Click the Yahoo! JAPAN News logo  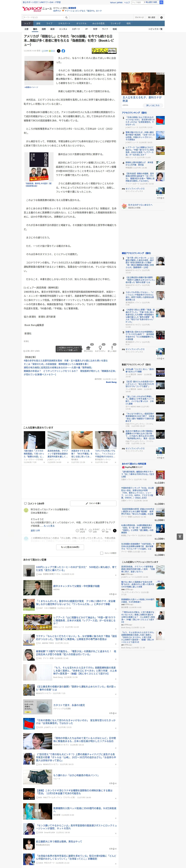coord(37,9)
